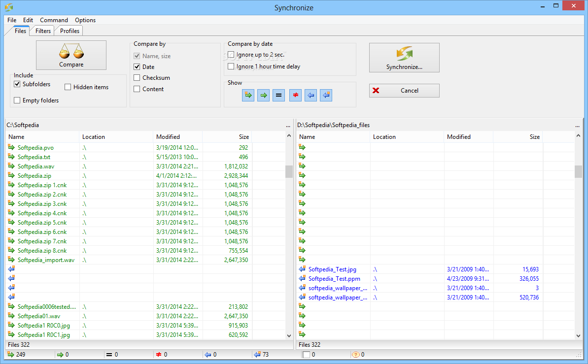Check Ignore up to 2 sec.

point(231,55)
